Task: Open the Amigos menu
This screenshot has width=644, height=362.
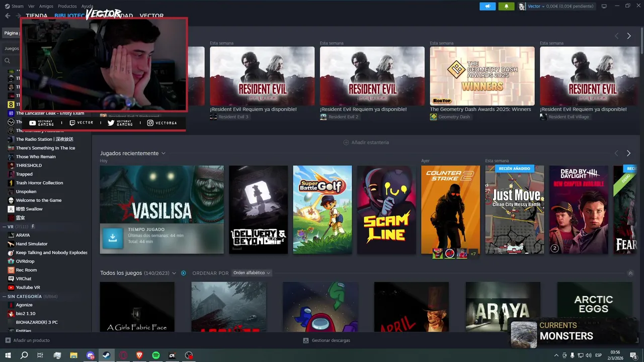Action: pyautogui.click(x=46, y=6)
